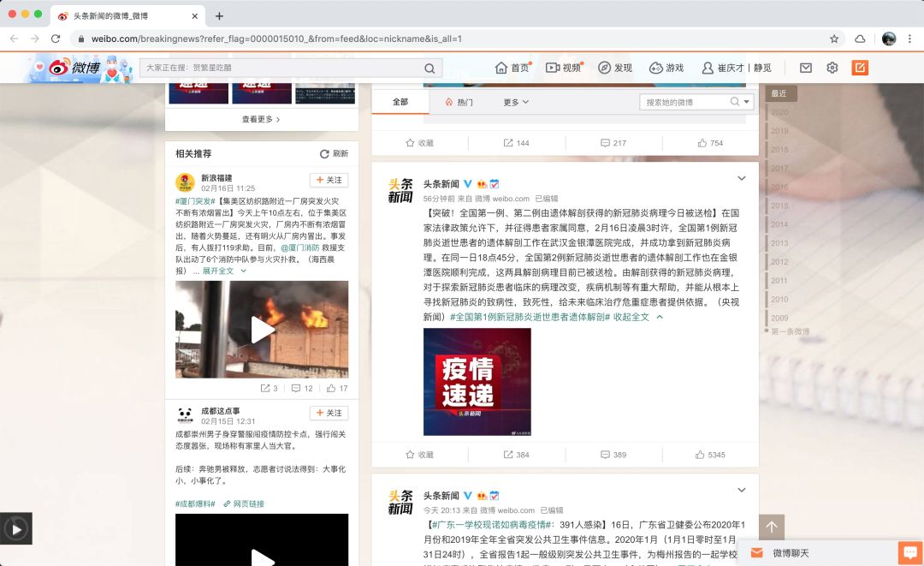Select 最近 in the timeline

pyautogui.click(x=781, y=93)
